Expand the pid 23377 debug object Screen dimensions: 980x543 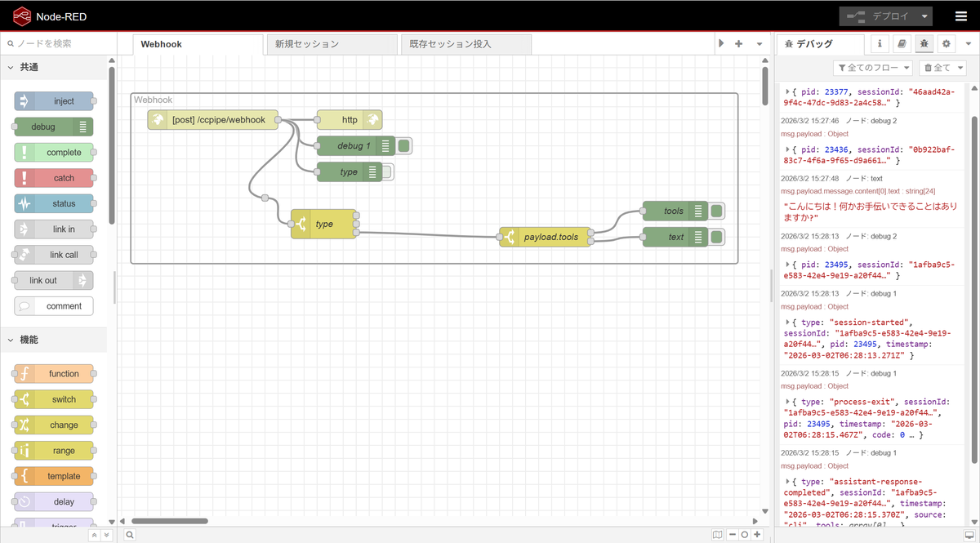click(788, 92)
